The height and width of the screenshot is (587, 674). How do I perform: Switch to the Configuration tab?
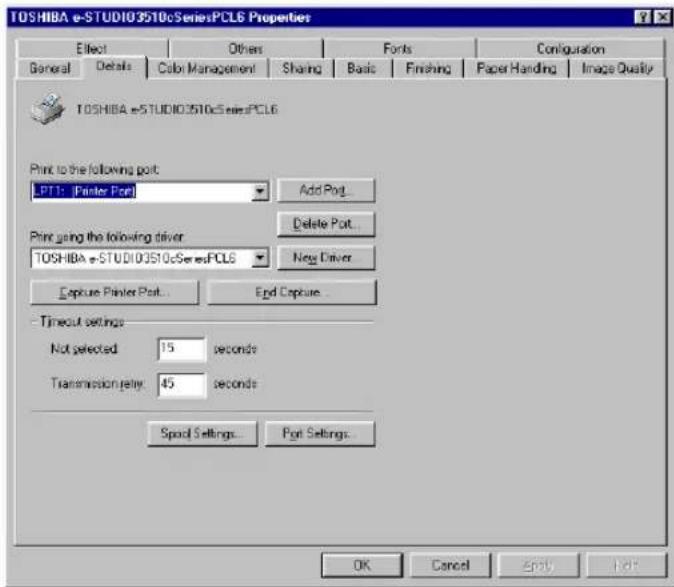(x=570, y=49)
